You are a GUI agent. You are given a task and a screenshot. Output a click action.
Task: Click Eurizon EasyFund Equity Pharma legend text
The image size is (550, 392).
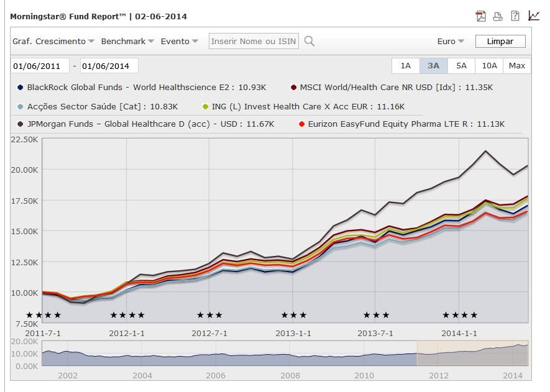click(406, 124)
